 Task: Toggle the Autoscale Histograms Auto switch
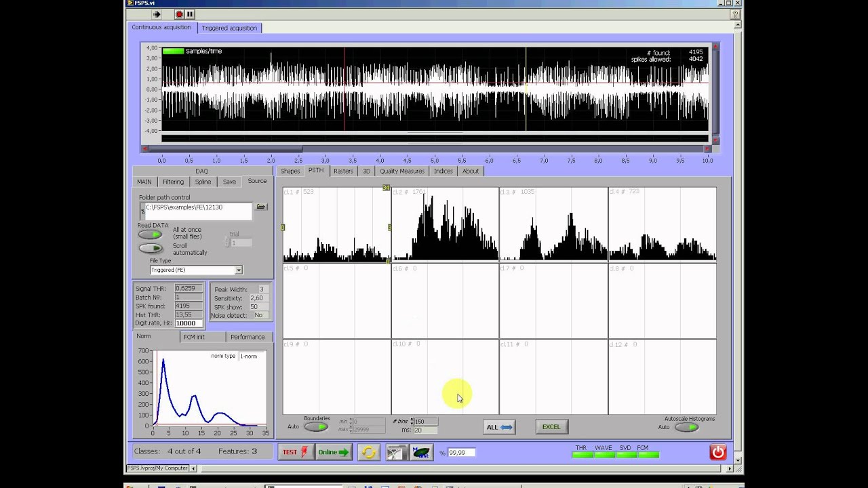pos(686,427)
